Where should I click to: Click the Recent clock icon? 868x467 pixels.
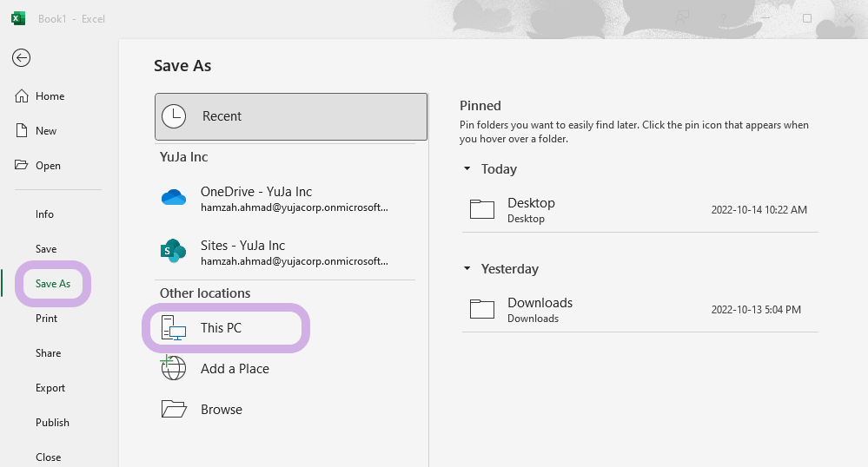click(174, 116)
